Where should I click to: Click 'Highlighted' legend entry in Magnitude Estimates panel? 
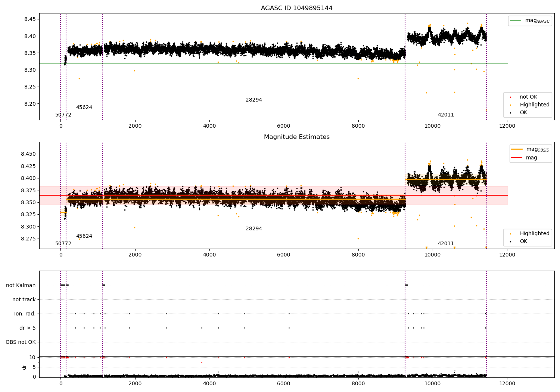(535, 234)
